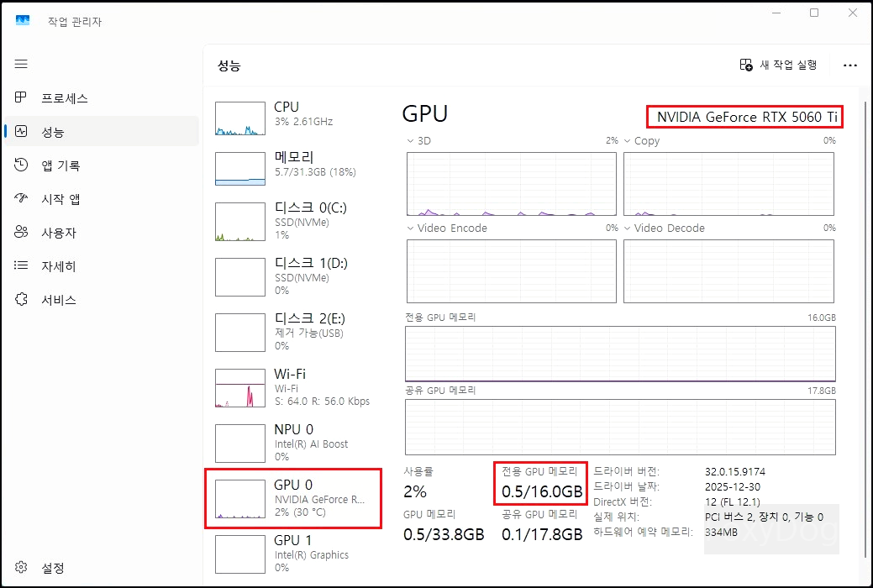Open the 앱 기록 page
Image resolution: width=873 pixels, height=588 pixels.
coord(102,165)
